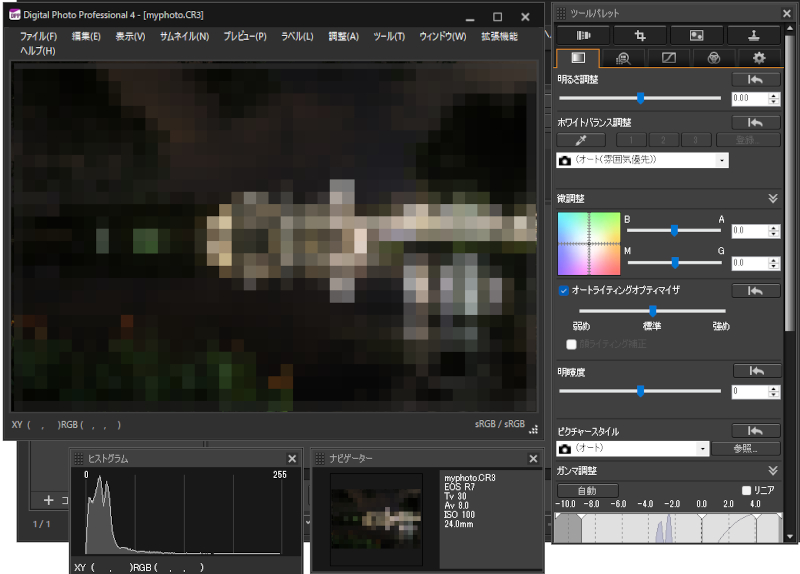Open the 調整(A) menu
The height and width of the screenshot is (574, 800).
[x=343, y=37]
